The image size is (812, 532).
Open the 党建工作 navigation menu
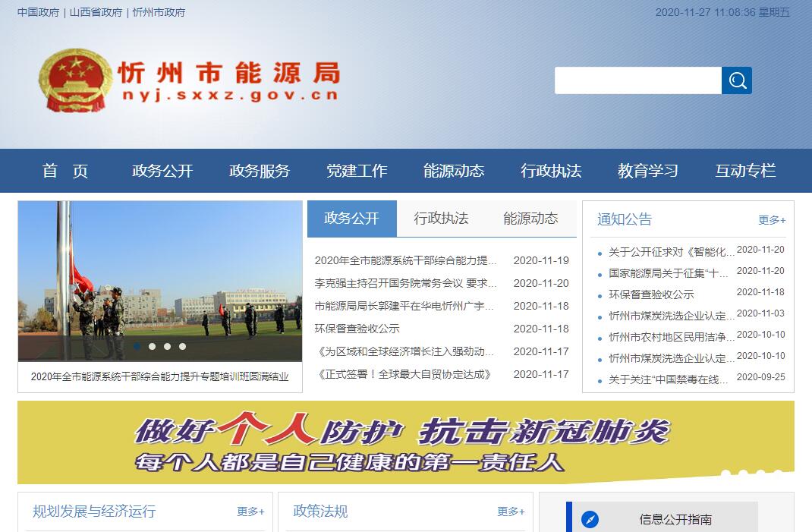(x=357, y=171)
